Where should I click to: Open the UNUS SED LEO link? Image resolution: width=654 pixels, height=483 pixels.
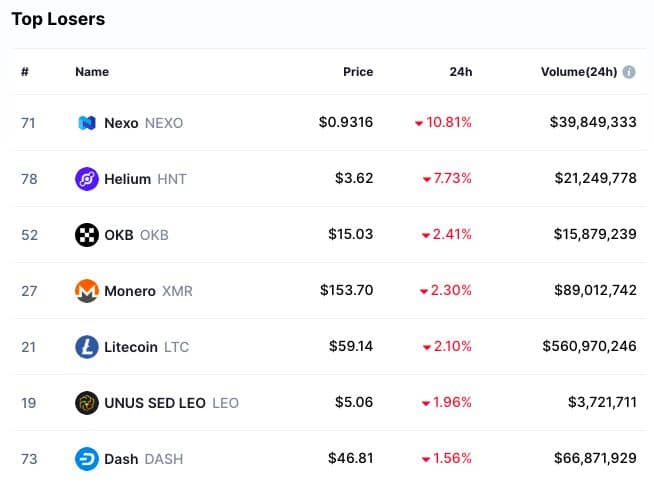pyautogui.click(x=171, y=403)
